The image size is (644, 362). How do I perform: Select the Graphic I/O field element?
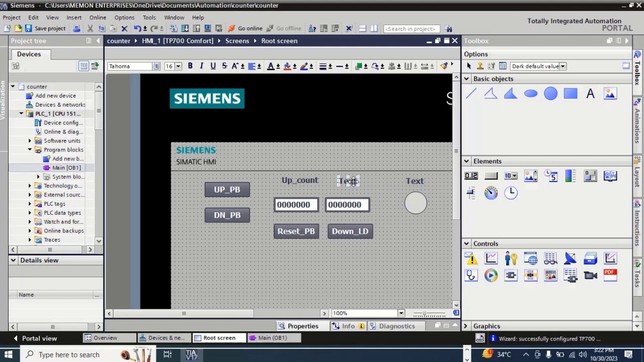tap(531, 175)
